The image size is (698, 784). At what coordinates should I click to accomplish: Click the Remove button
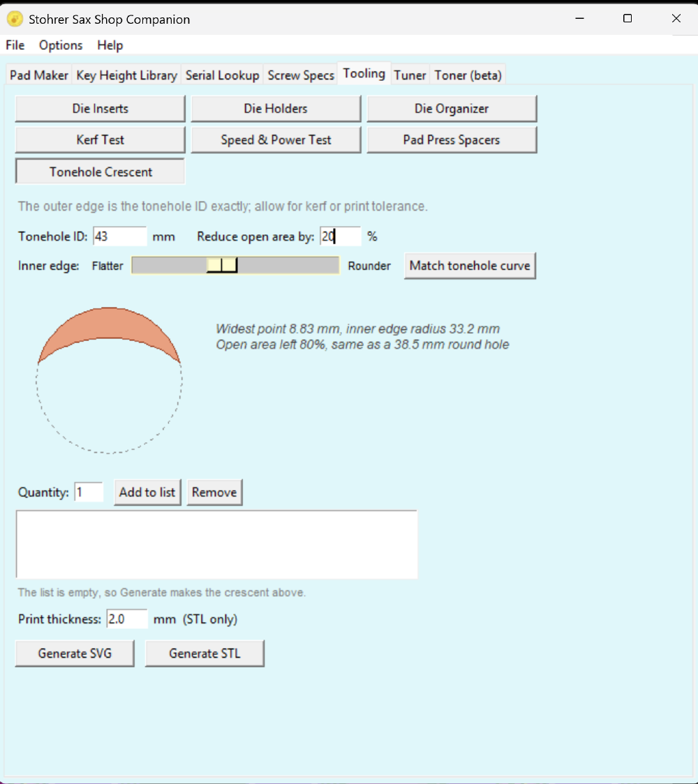pyautogui.click(x=214, y=492)
